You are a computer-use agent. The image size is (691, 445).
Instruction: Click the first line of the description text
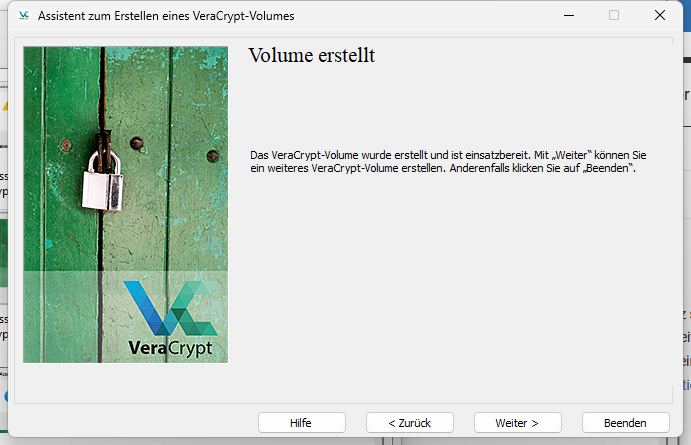click(448, 156)
